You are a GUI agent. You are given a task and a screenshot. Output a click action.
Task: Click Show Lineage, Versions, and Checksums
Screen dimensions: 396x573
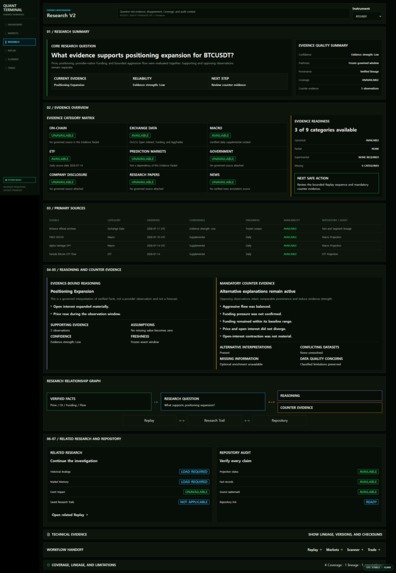[345, 534]
